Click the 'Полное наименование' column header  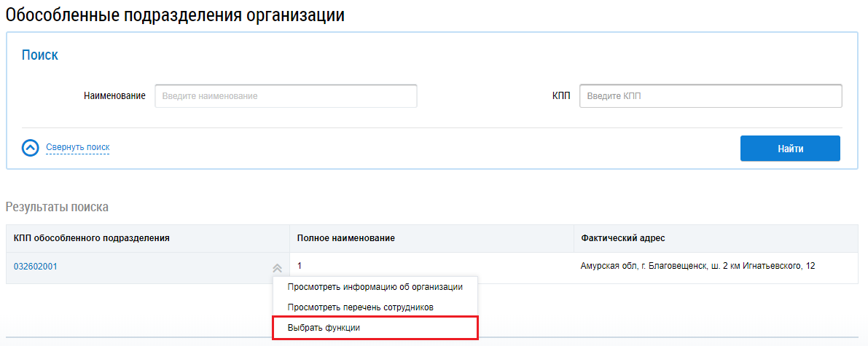point(345,238)
